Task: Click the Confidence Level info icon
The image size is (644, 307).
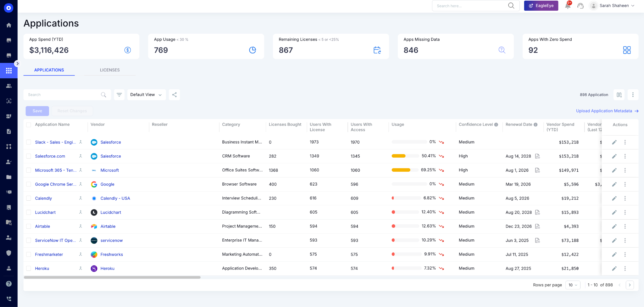Action: click(x=496, y=125)
